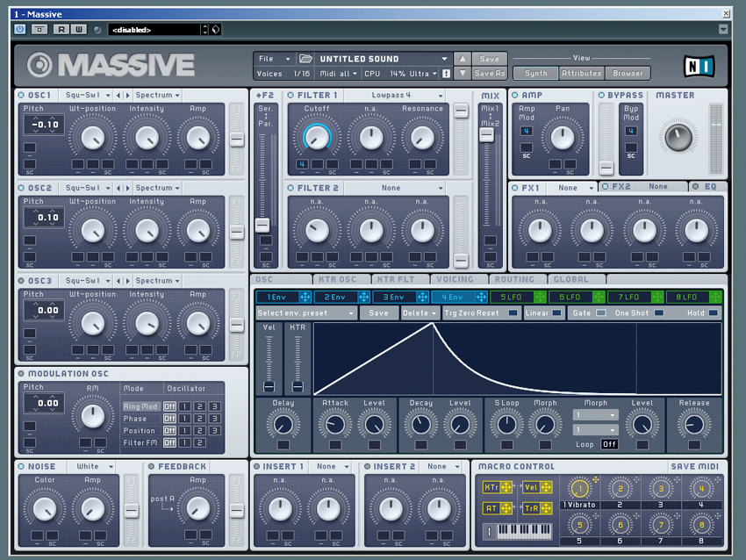Toggle Trg Zero Reset option
Screen dimensions: 746x560
tap(513, 313)
